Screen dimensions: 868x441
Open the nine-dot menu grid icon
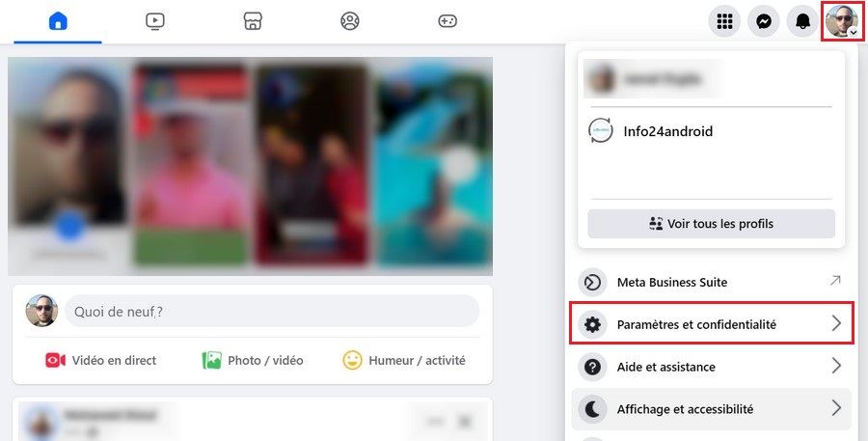click(724, 21)
